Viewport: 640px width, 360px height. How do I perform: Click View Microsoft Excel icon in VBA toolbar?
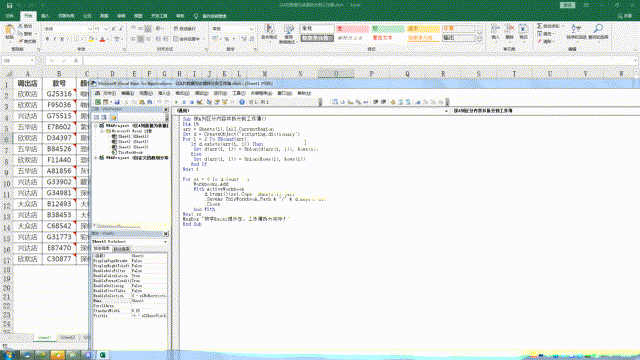[x=98, y=102]
